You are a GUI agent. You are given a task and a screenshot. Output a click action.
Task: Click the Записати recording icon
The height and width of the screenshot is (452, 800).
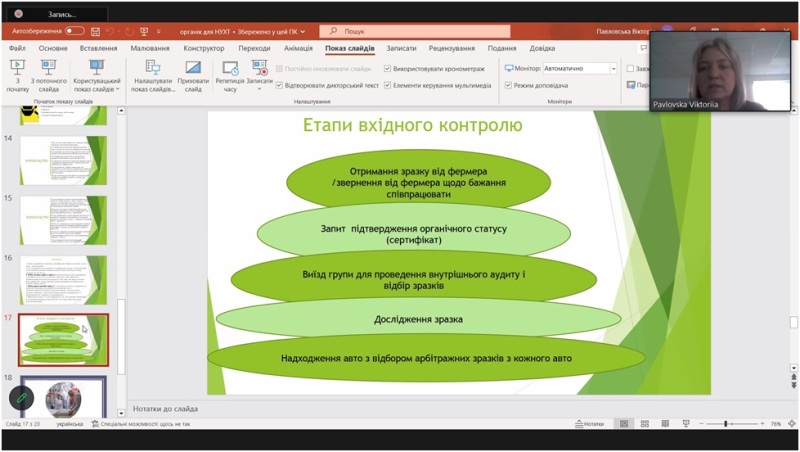tap(260, 67)
